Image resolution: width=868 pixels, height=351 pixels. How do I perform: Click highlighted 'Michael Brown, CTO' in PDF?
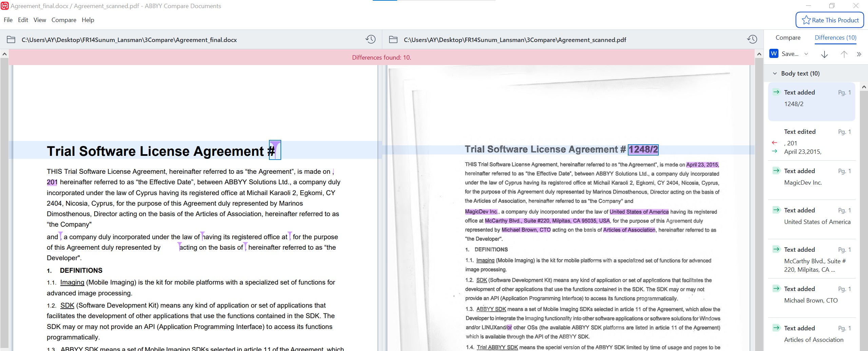click(526, 230)
